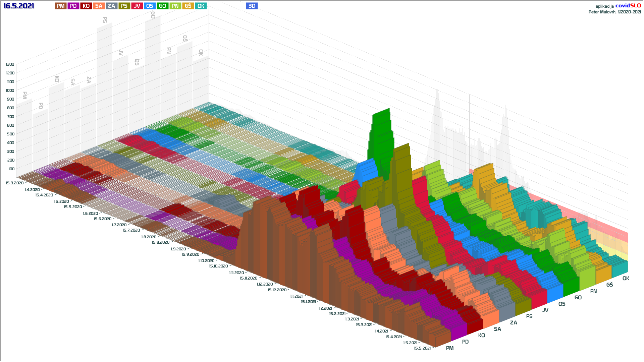Click the OK label on region axis

click(626, 279)
